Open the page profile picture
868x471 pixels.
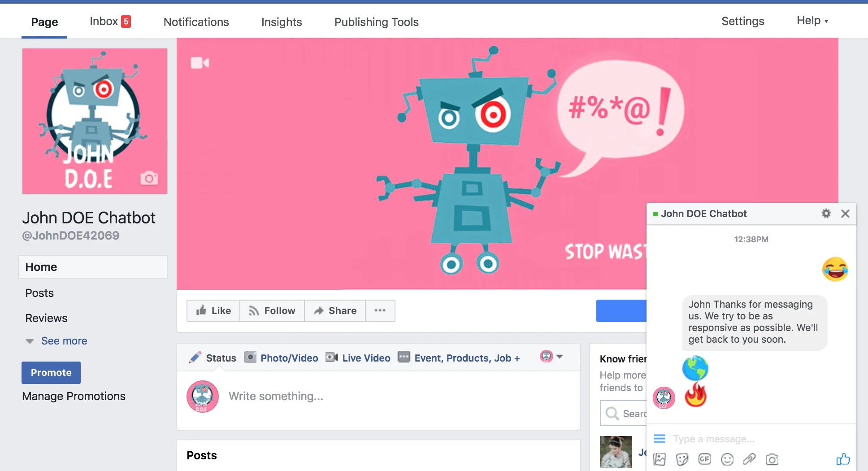(95, 121)
